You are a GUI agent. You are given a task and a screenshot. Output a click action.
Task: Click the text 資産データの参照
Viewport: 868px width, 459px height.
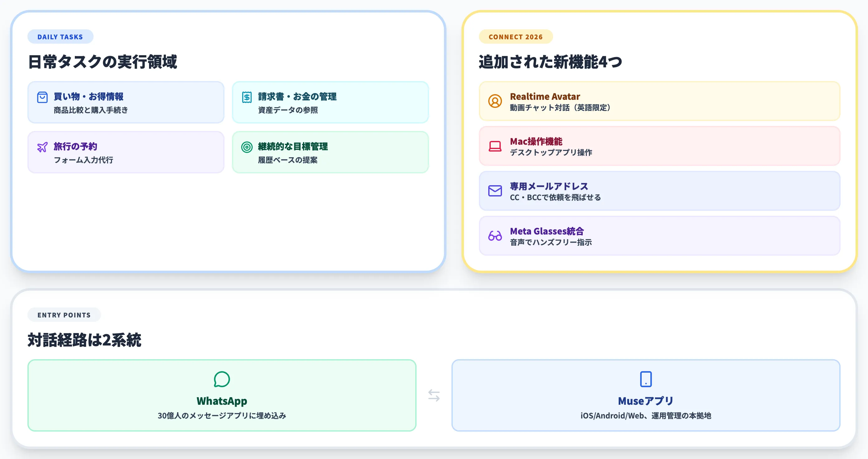pos(288,110)
